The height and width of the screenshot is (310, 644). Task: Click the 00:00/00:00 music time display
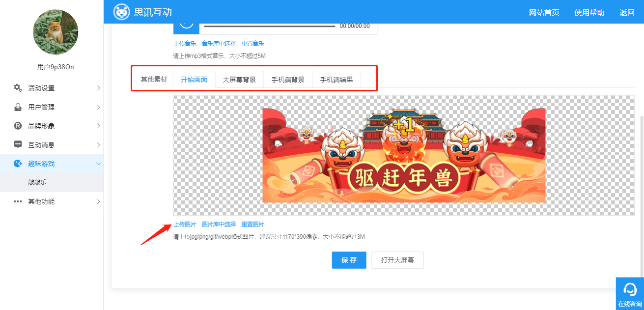[355, 26]
